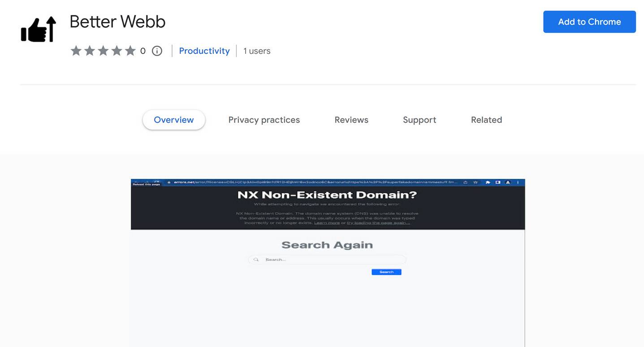Click the Better Webb thumbs-up logo
Image resolution: width=644 pixels, height=347 pixels.
tap(39, 30)
